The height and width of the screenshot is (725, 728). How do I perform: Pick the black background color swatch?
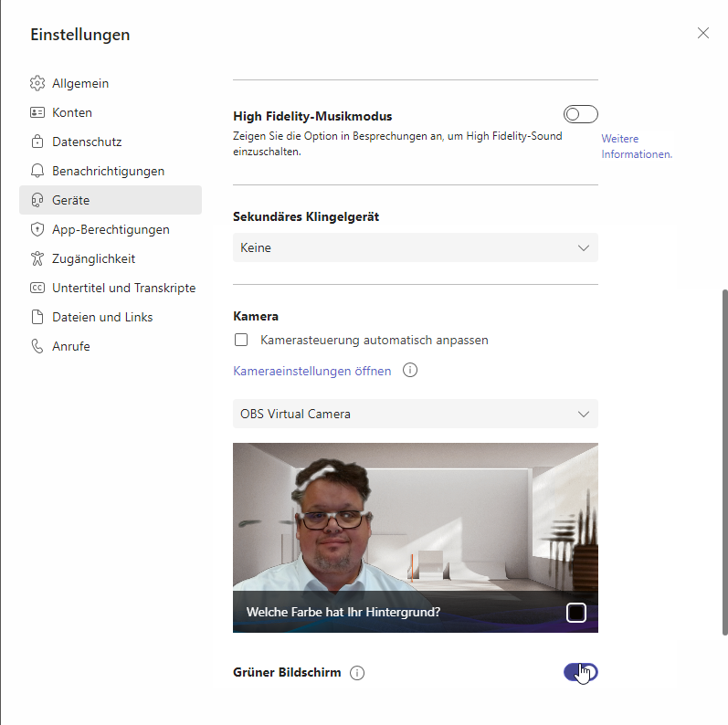[576, 612]
